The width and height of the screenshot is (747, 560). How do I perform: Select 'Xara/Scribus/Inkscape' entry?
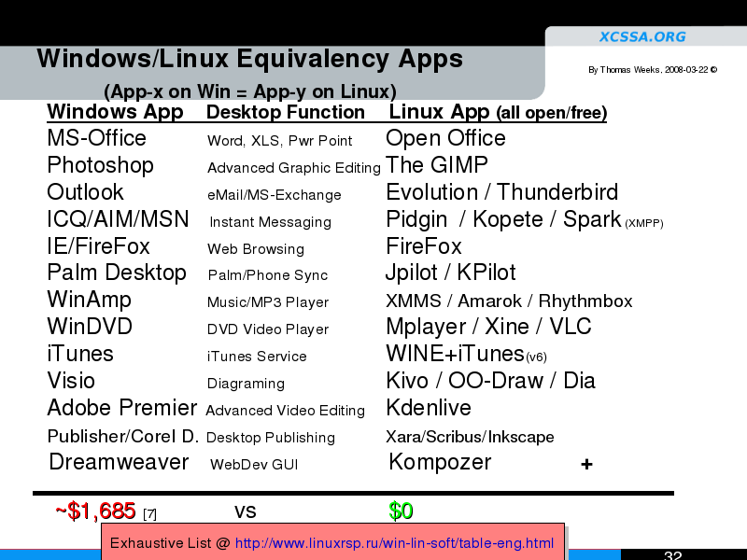471,437
